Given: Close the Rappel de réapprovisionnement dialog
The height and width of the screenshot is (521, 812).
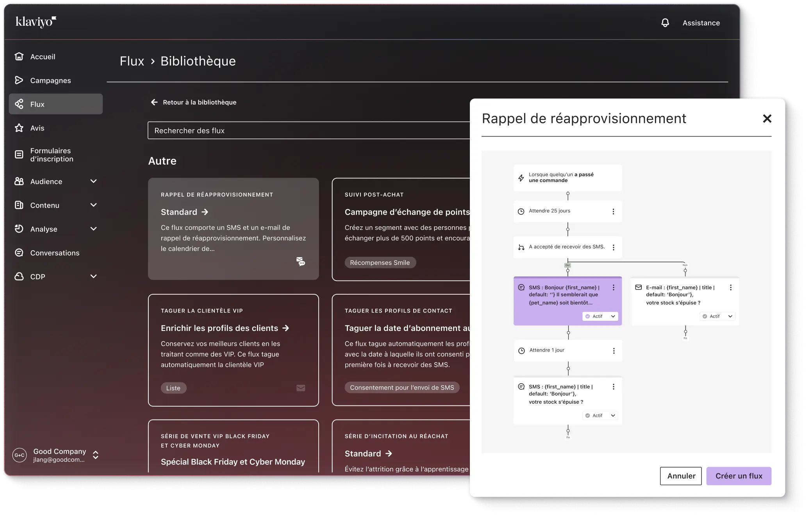Looking at the screenshot, I should point(767,119).
